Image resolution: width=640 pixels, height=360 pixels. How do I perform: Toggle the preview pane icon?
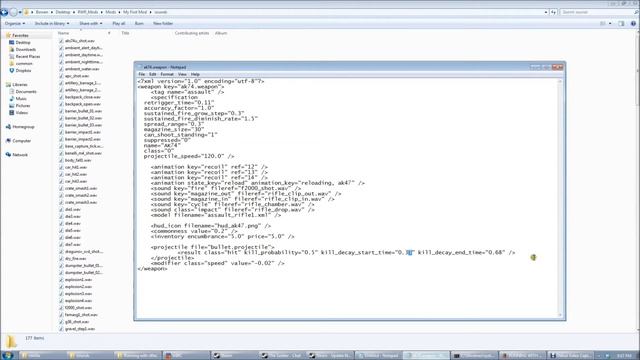click(621, 24)
